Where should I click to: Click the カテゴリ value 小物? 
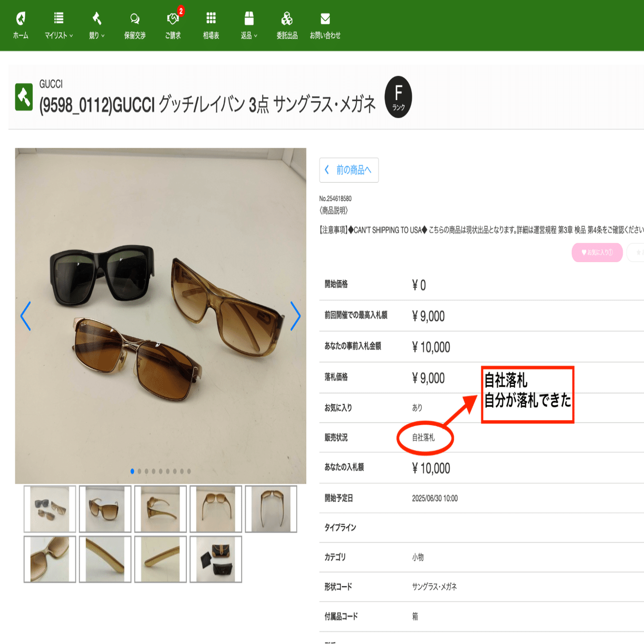click(418, 557)
